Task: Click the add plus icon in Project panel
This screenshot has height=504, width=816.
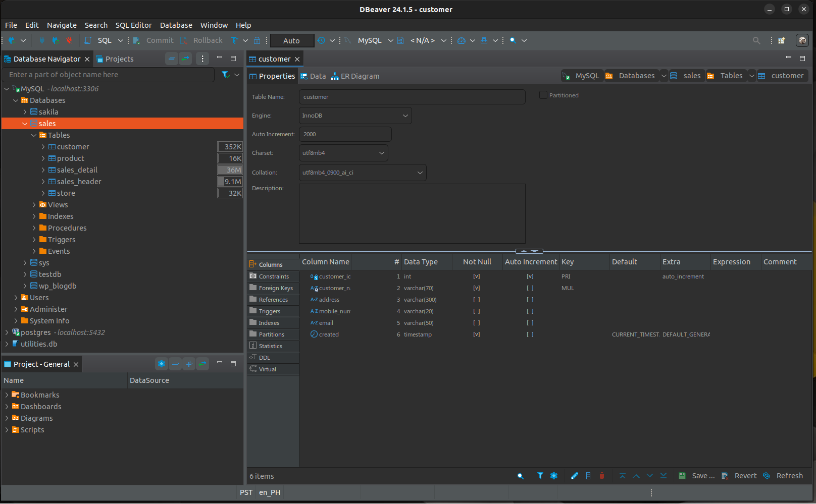Action: coord(189,364)
